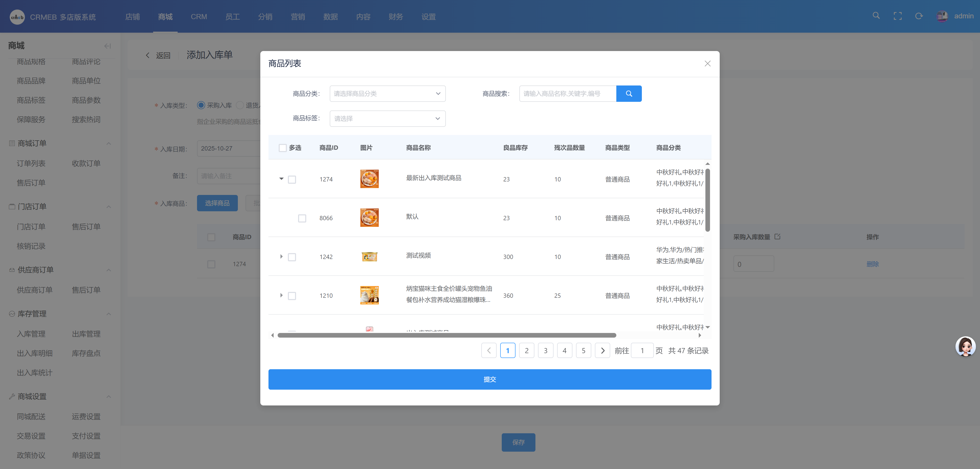Click the header search magnifier icon
The image size is (980, 469).
(x=876, y=16)
